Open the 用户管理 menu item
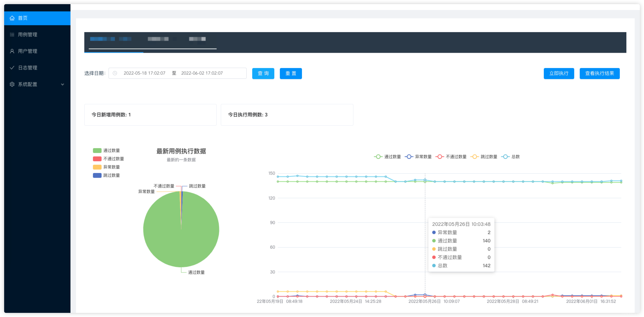The height and width of the screenshot is (317, 644). point(37,51)
